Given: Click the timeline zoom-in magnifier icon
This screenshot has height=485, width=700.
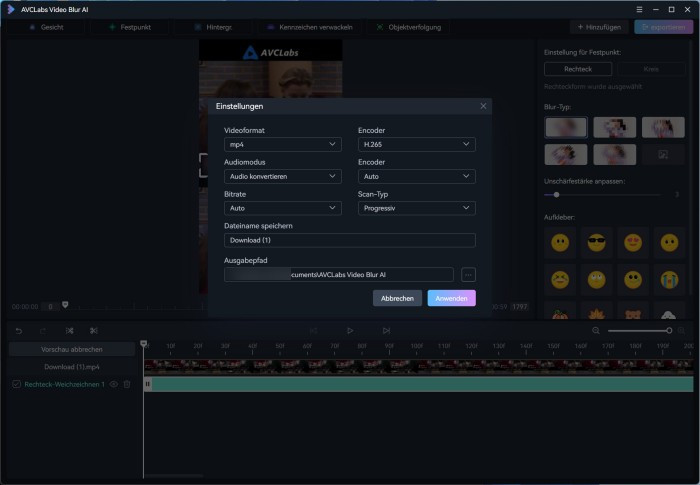Looking at the screenshot, I should coord(681,331).
